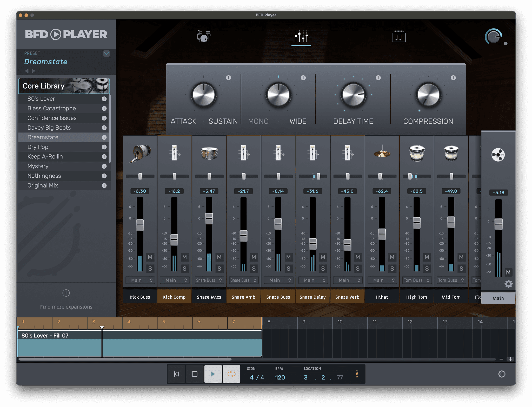This screenshot has width=532, height=407.
Task: Open Main channel gear settings
Action: click(508, 284)
